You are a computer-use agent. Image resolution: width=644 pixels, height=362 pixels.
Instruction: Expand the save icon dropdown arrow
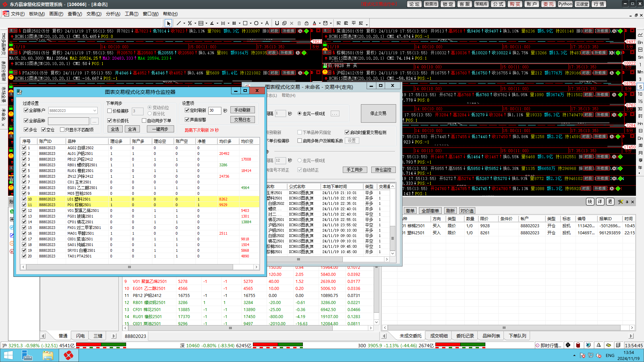[330, 23]
